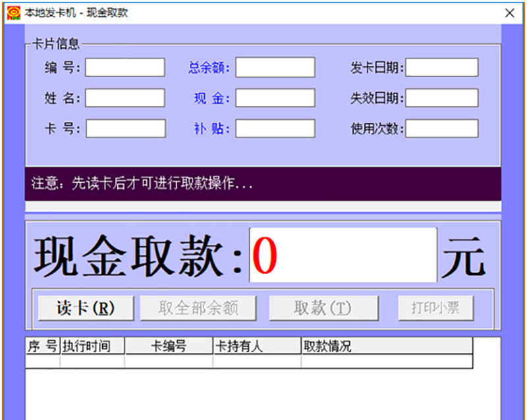Click the 读卡(R) button
Screen dimensions: 527x420
[x=86, y=307]
